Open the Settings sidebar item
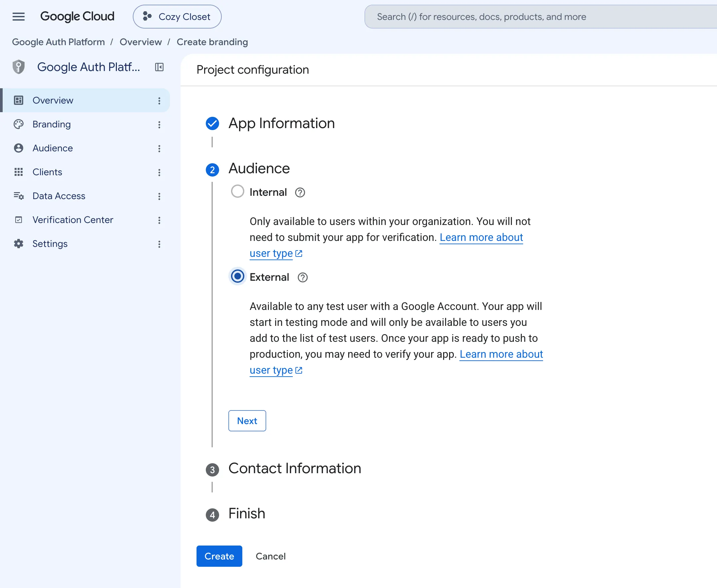The width and height of the screenshot is (717, 588). [x=85, y=244]
